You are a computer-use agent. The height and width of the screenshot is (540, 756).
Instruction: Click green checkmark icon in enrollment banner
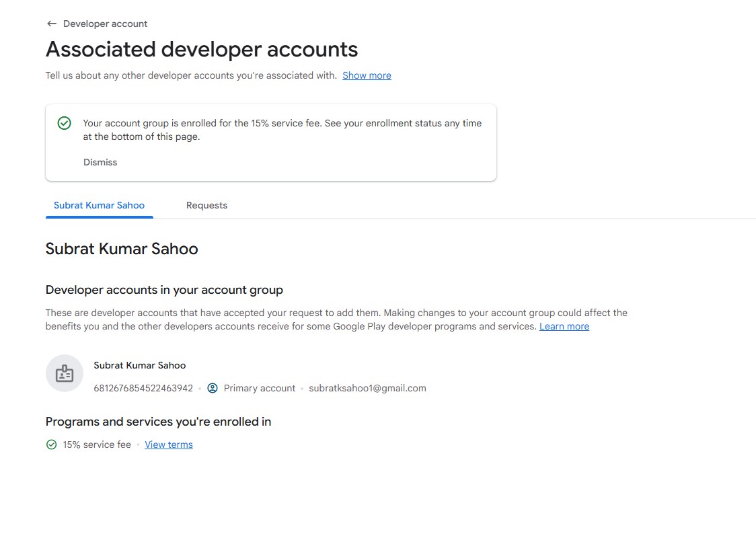click(65, 123)
